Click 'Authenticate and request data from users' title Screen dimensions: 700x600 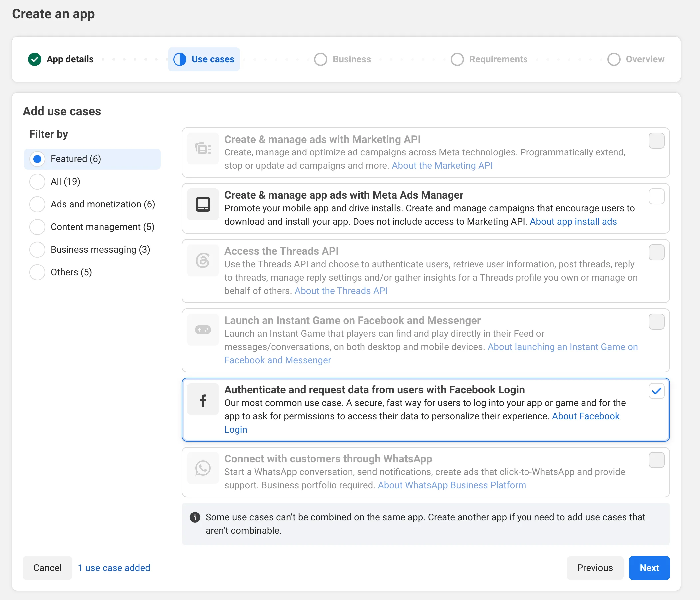click(374, 390)
